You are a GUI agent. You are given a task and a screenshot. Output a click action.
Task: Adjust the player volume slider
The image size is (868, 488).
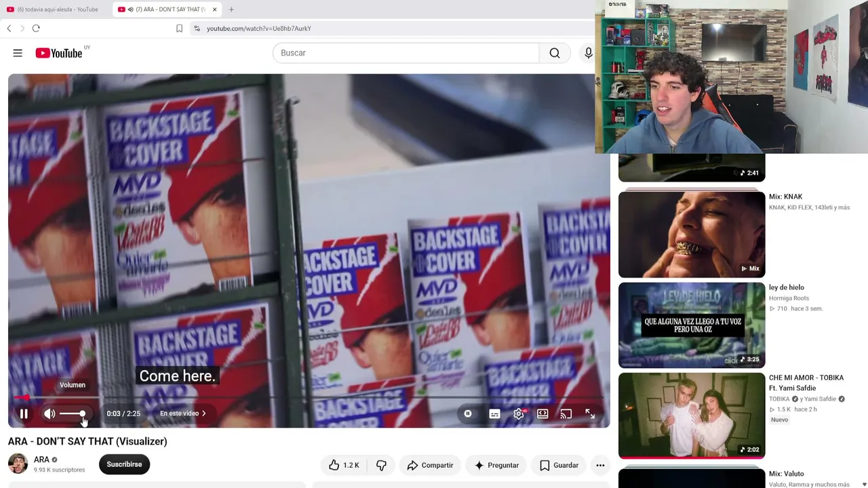(73, 413)
